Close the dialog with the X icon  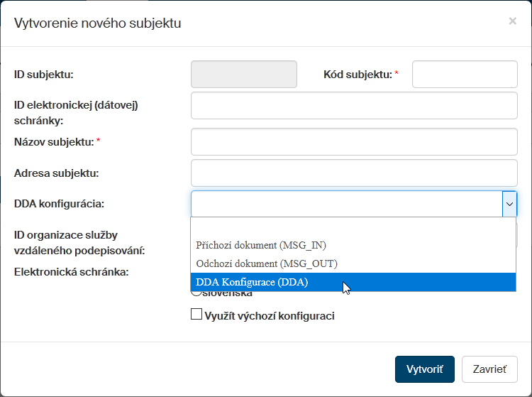tap(512, 21)
